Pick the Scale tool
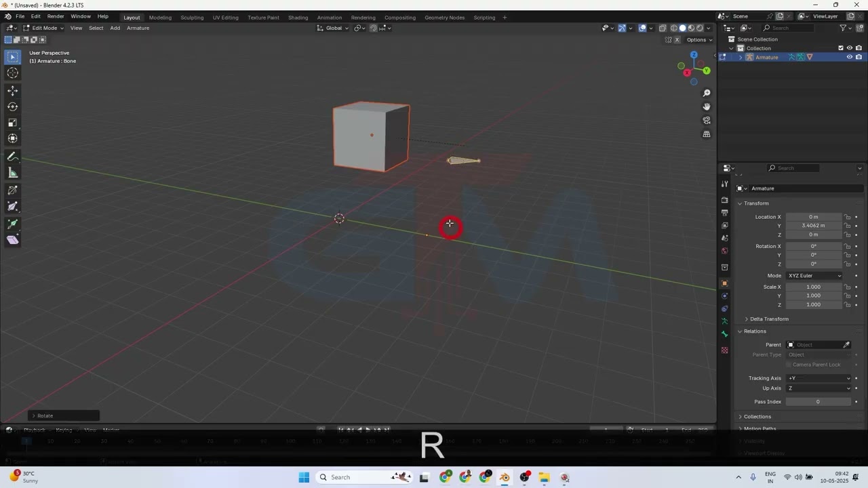This screenshot has height=488, width=868. [x=12, y=123]
